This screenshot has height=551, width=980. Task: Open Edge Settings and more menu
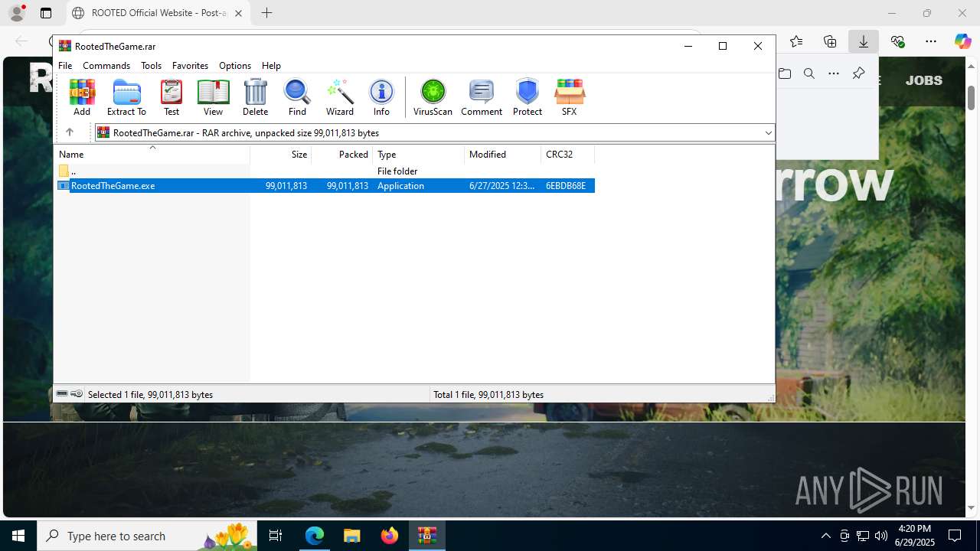click(x=931, y=41)
